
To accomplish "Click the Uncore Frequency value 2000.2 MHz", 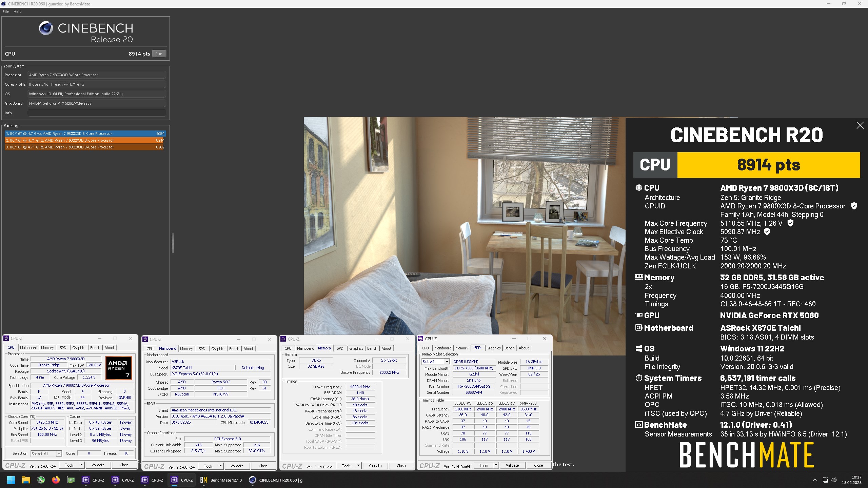I will click(x=389, y=372).
